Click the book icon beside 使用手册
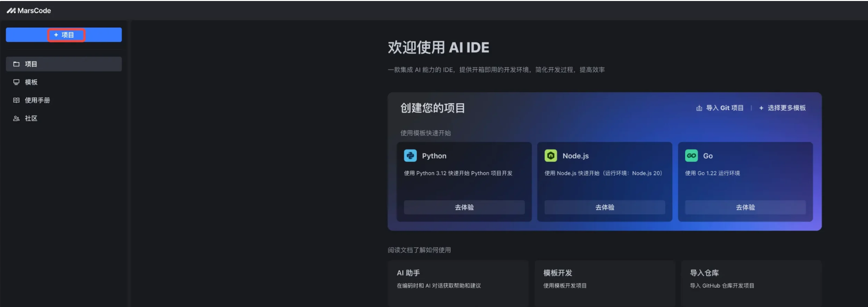 click(x=16, y=100)
